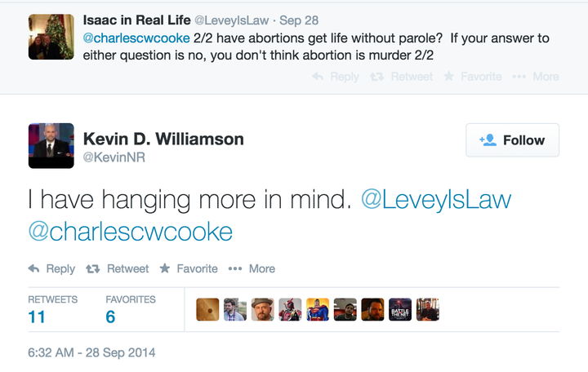588x372 pixels.
Task: Open Isaac in Real Life's avatar
Action: click(x=51, y=37)
